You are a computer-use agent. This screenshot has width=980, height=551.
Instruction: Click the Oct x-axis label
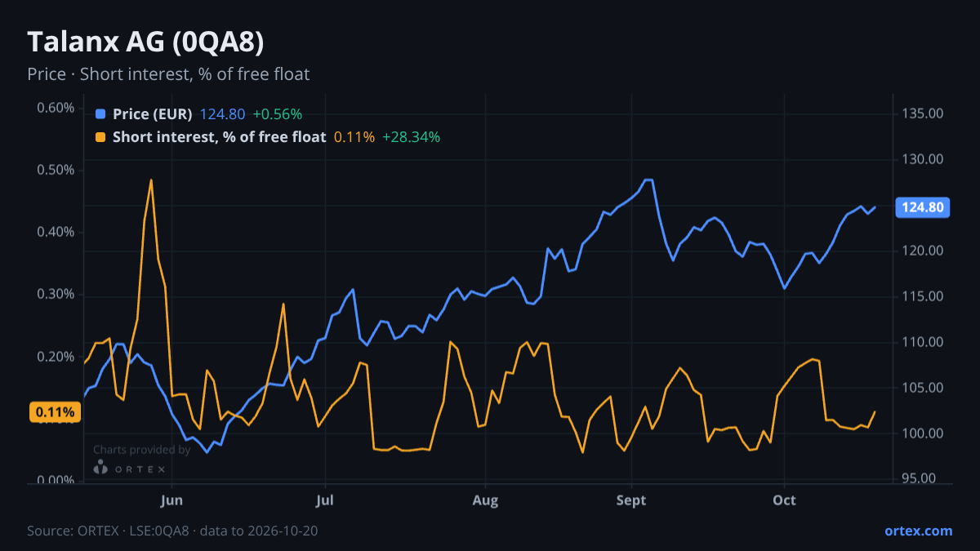[784, 499]
